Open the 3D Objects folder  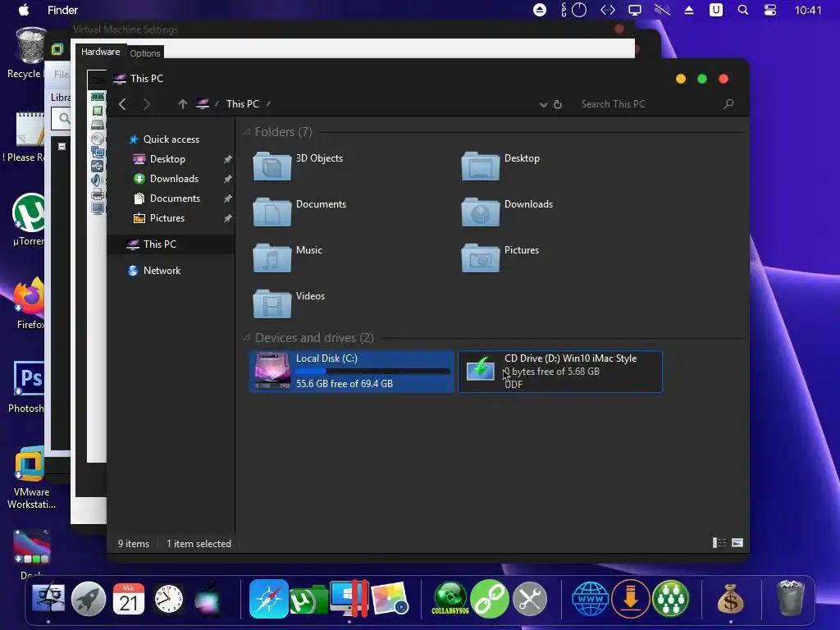tap(297, 166)
